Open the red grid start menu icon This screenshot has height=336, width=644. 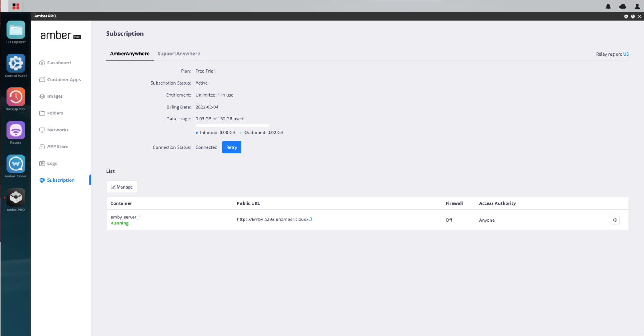(x=16, y=6)
